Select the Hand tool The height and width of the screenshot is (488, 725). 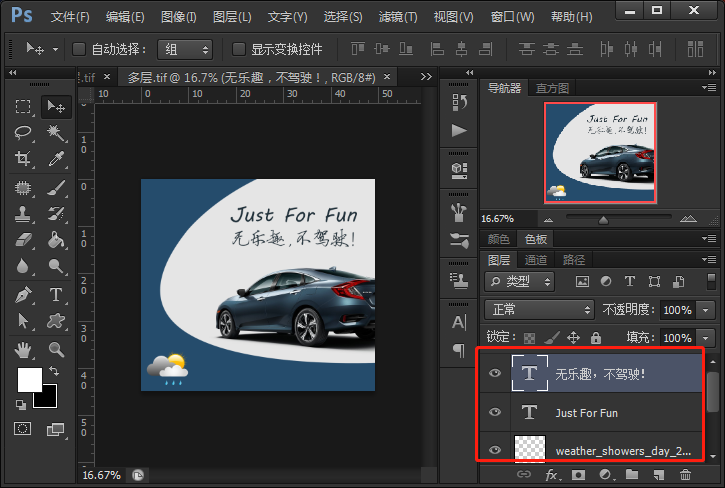[23, 349]
